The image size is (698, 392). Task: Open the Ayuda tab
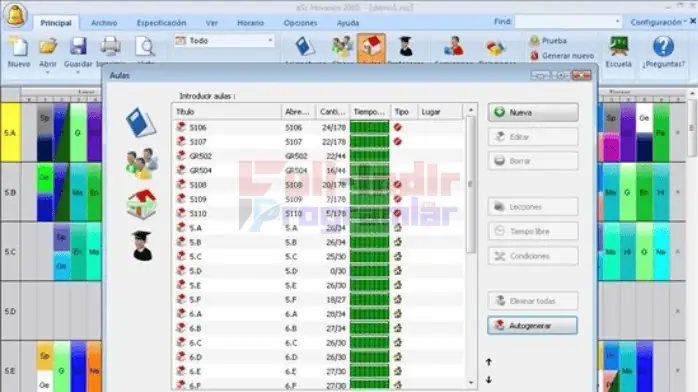pyautogui.click(x=348, y=23)
